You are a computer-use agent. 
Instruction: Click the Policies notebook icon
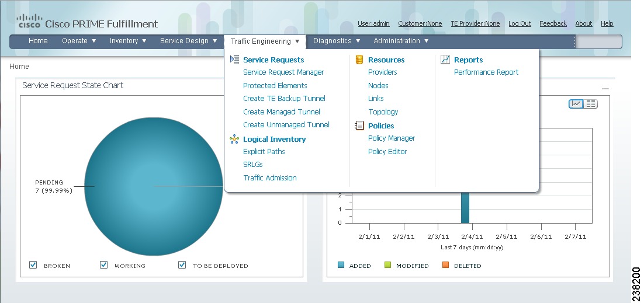tap(359, 126)
